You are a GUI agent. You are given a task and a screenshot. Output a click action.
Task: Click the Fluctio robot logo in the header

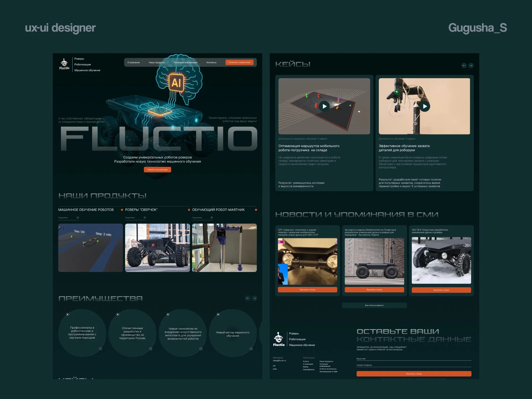pos(64,64)
